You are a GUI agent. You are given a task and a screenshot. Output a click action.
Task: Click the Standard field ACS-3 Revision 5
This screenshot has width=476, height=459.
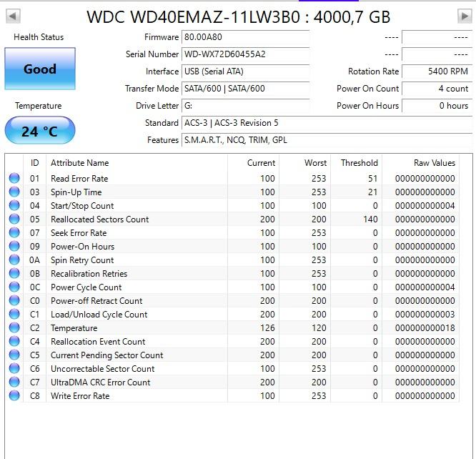click(327, 123)
